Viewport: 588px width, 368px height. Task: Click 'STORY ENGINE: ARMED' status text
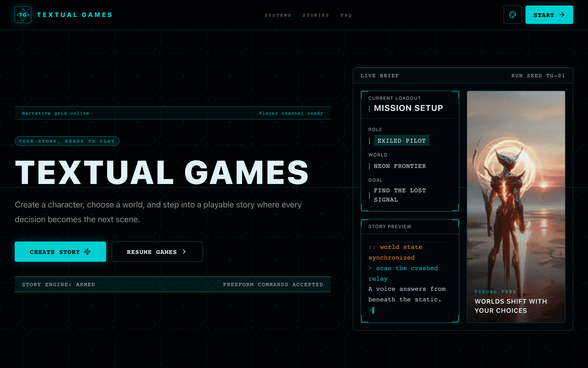[x=59, y=285]
